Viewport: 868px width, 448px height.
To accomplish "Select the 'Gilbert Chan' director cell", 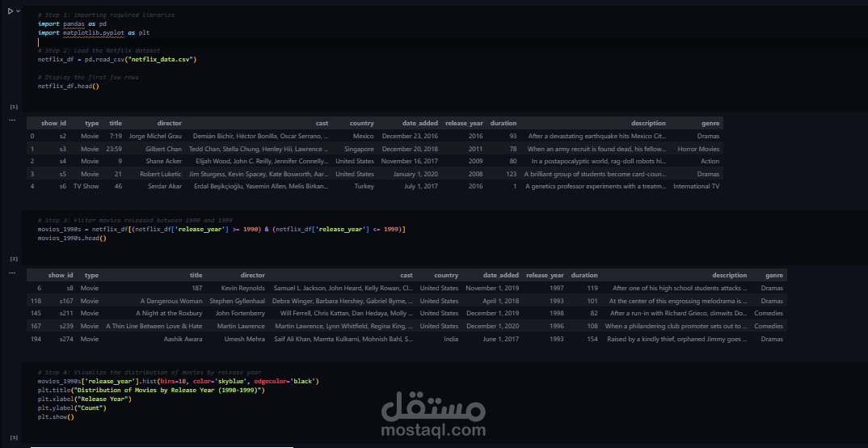I will point(163,149).
